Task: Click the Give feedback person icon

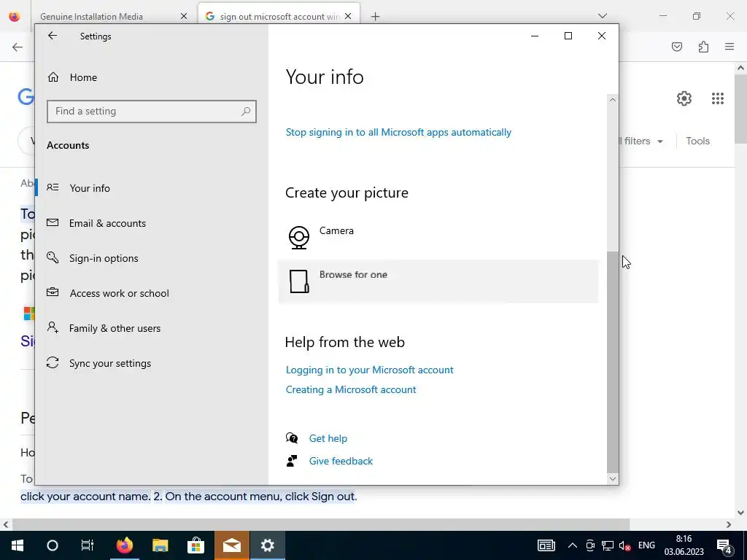Action: pos(292,461)
